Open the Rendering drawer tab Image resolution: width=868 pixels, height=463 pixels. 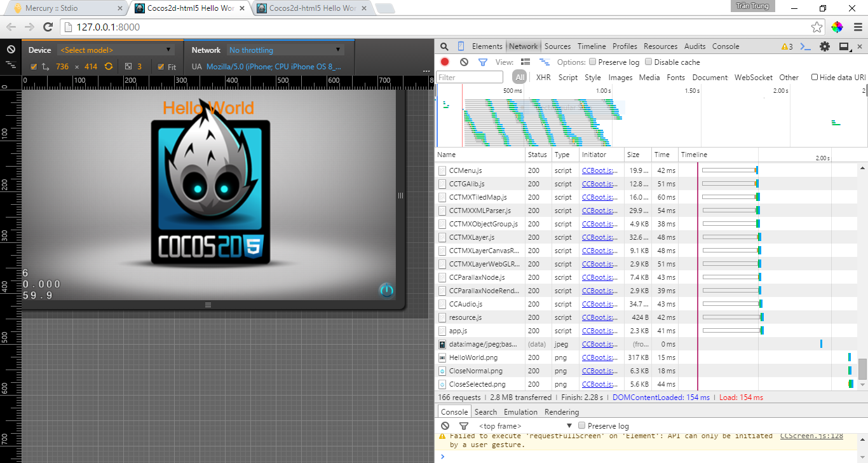562,412
